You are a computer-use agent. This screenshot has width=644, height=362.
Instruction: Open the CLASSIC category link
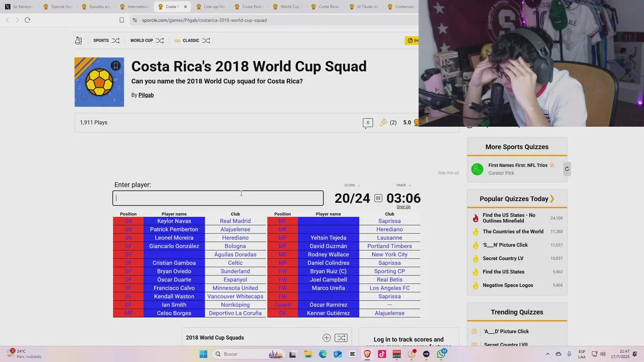(191, 41)
